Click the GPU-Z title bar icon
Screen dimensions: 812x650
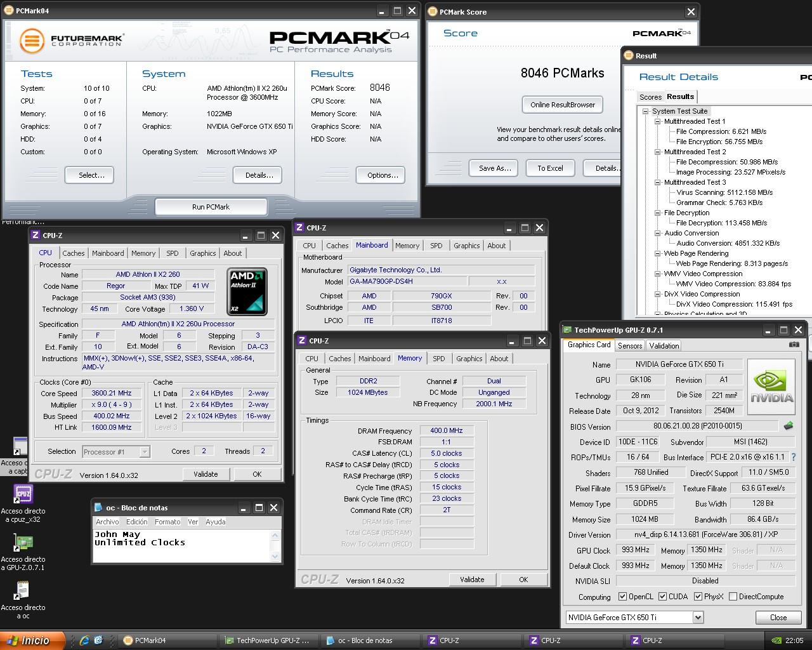pos(567,330)
